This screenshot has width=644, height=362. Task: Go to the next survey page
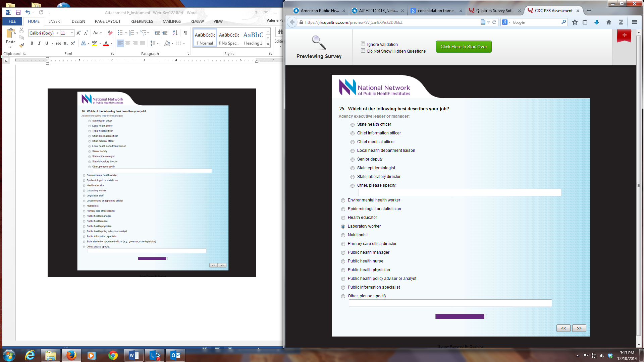click(x=579, y=328)
